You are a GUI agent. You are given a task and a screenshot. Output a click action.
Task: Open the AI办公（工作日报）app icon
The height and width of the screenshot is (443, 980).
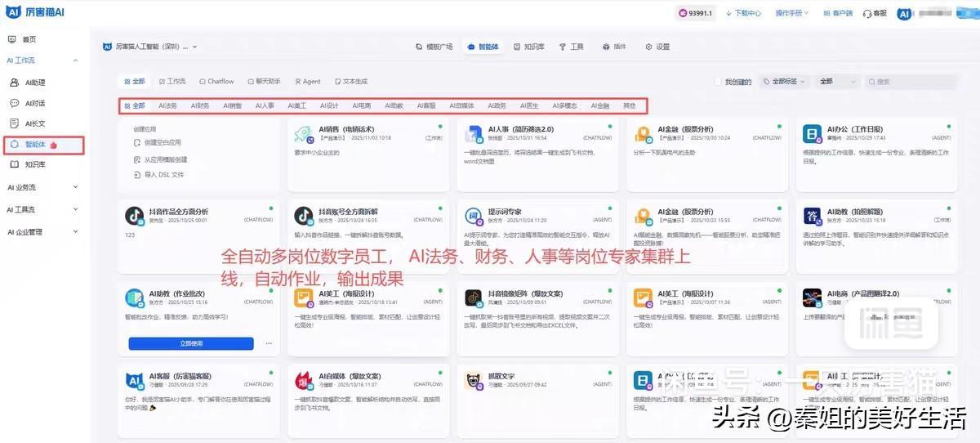[813, 134]
